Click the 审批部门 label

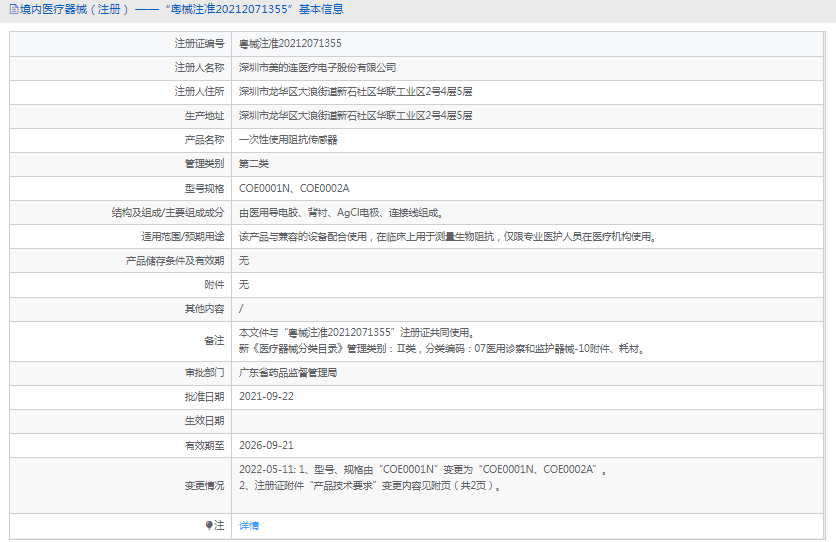[205, 373]
